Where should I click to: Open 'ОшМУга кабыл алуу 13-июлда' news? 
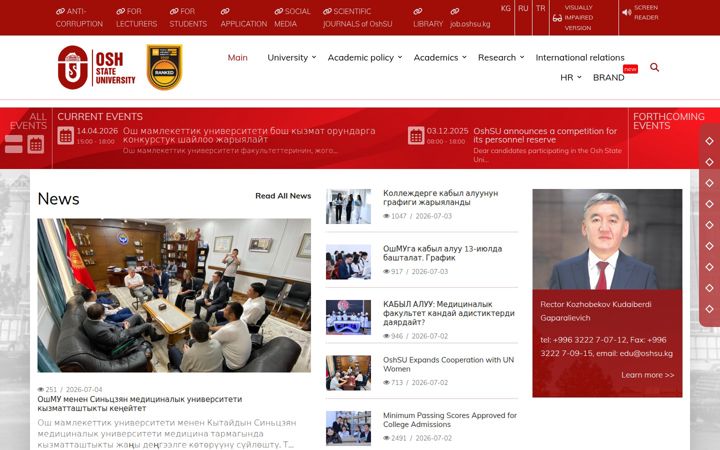tap(443, 253)
